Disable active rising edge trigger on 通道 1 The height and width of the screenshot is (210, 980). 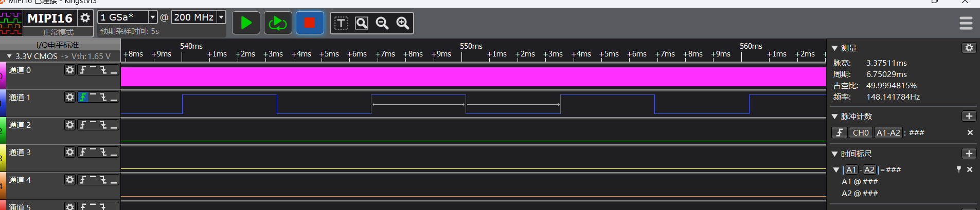click(x=83, y=97)
